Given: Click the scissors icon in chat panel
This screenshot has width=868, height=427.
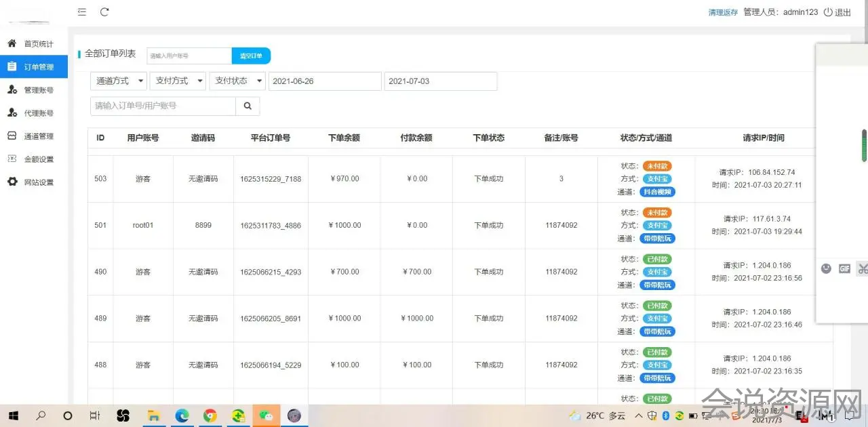Looking at the screenshot, I should point(862,268).
